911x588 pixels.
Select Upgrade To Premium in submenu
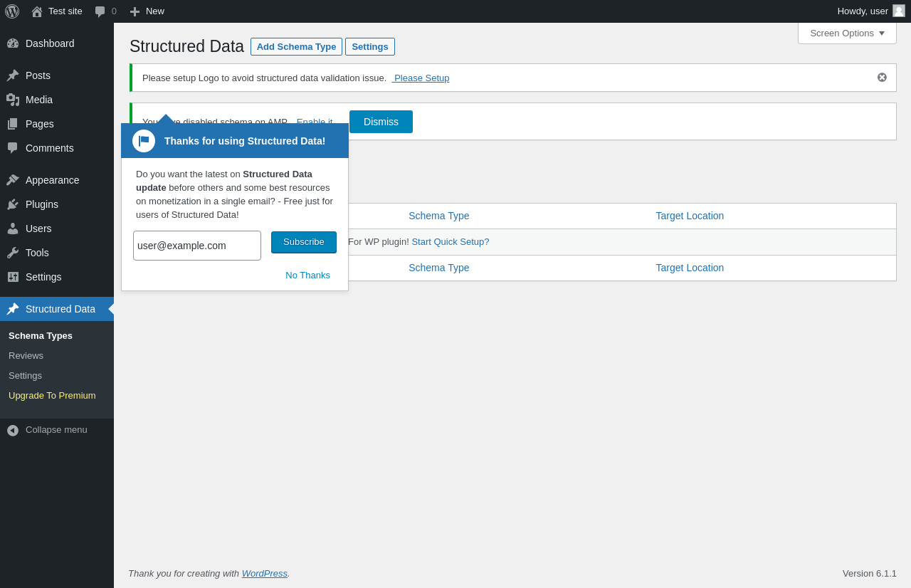[52, 396]
